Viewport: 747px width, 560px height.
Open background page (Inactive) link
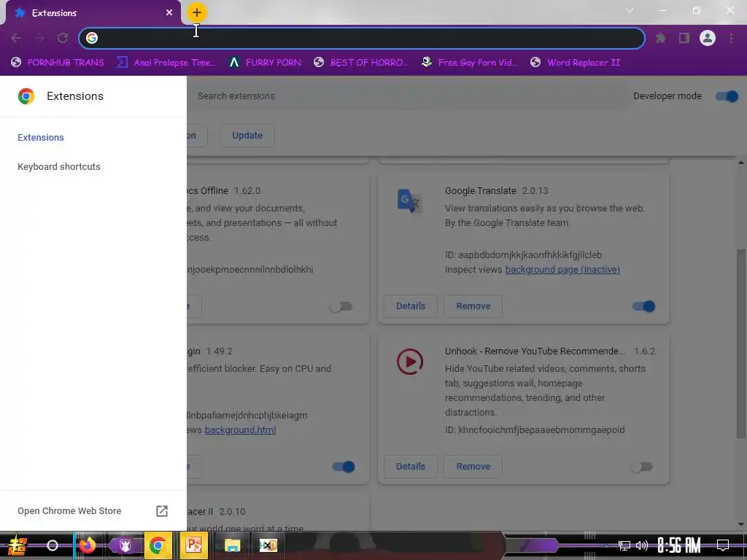(562, 270)
